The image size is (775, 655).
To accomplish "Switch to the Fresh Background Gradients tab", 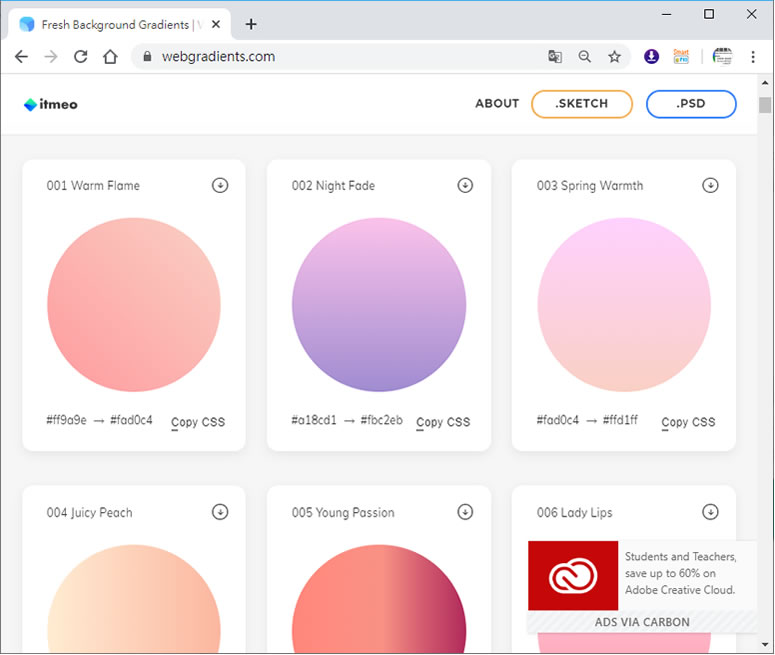I will tap(120, 24).
